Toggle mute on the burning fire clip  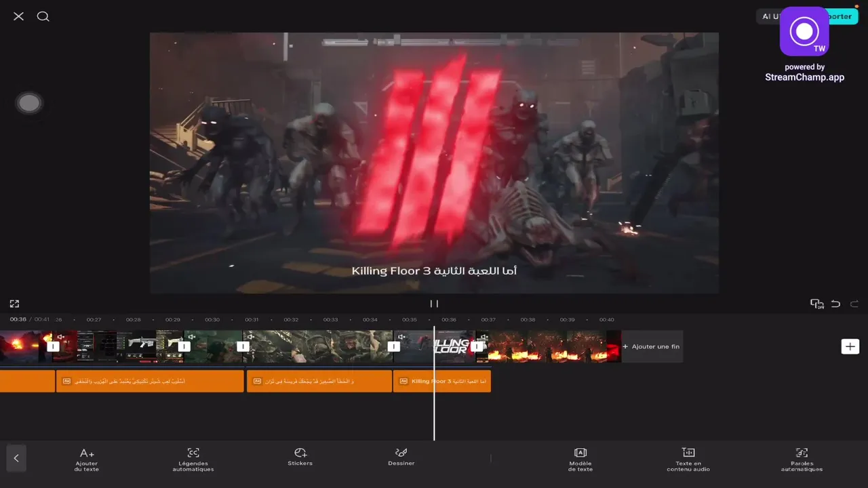[x=484, y=337]
